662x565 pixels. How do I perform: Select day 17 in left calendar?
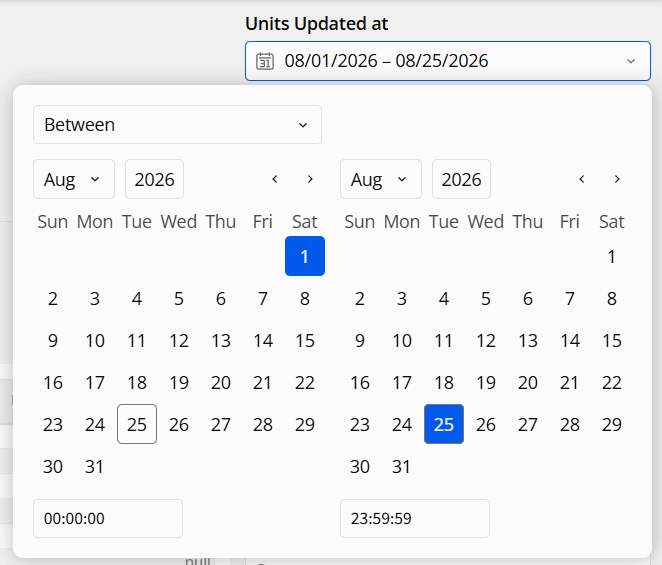(x=95, y=383)
